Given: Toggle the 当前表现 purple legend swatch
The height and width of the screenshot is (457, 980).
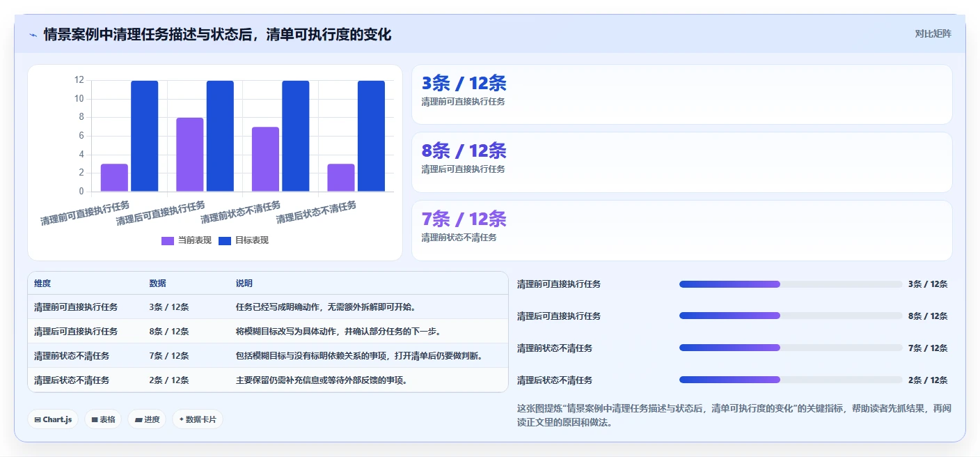Looking at the screenshot, I should (x=168, y=240).
